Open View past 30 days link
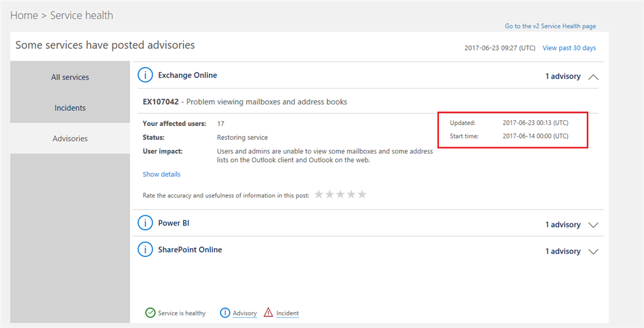This screenshot has width=644, height=328. point(569,48)
